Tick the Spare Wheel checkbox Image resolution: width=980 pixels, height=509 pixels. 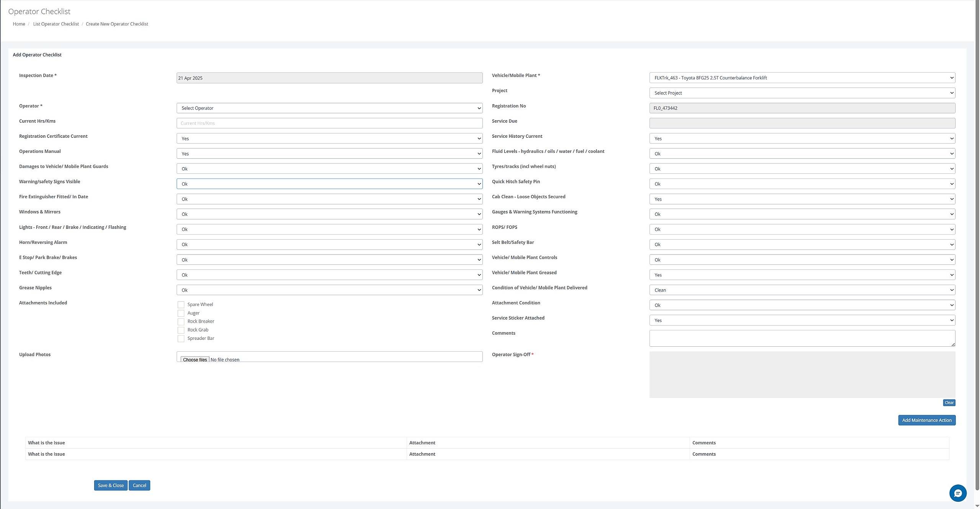point(181,305)
